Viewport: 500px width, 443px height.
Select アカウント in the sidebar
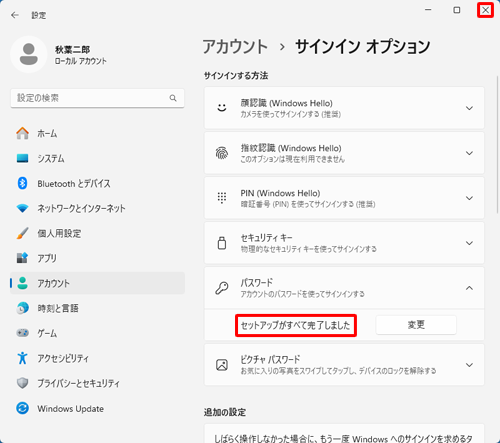[x=97, y=283]
